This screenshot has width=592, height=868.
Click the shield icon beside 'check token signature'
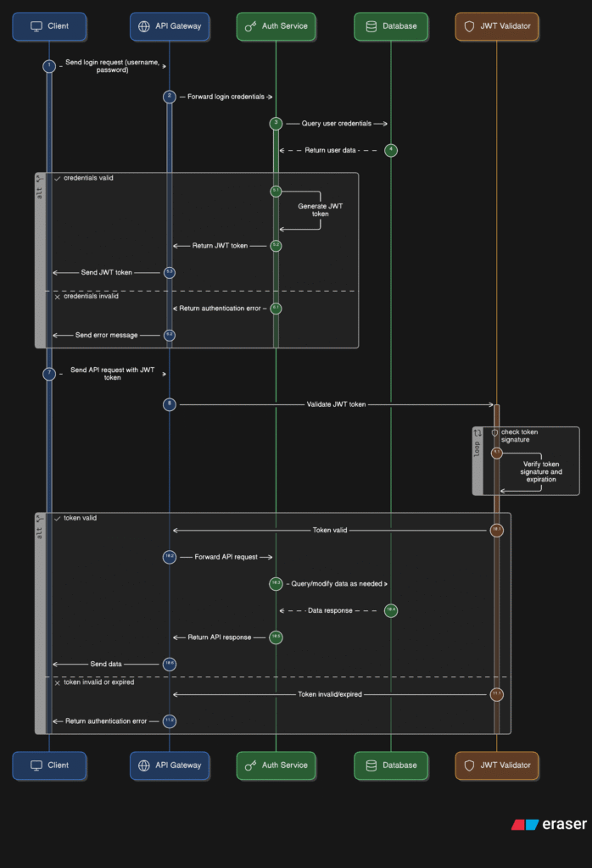494,433
